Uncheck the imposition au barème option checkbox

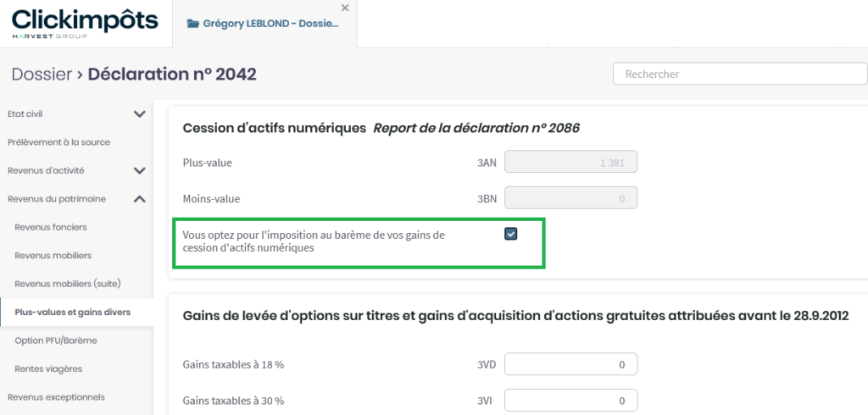pos(511,234)
